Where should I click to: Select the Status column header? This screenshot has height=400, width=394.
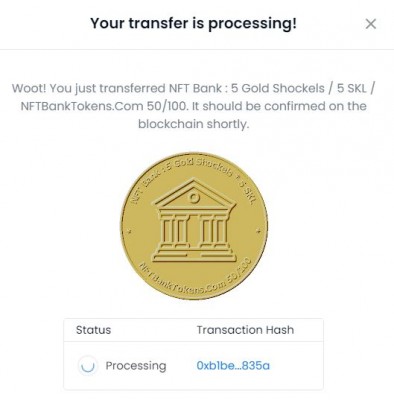coord(93,330)
